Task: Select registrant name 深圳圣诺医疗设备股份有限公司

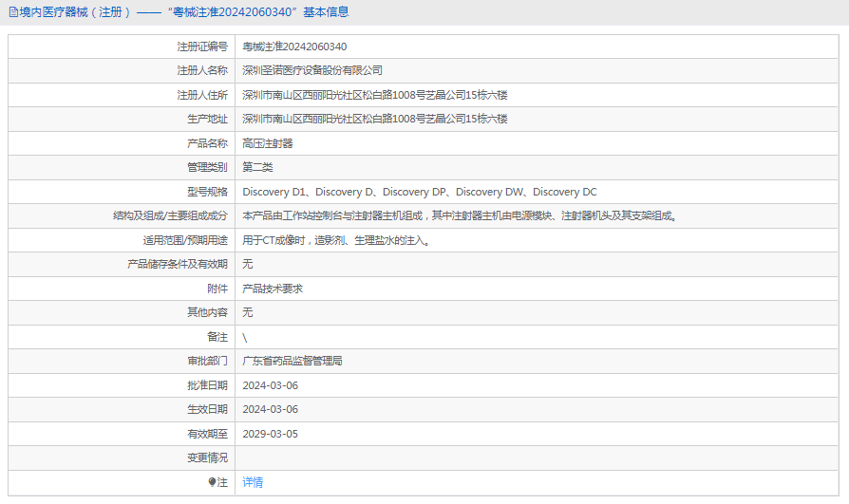Action: pyautogui.click(x=312, y=70)
